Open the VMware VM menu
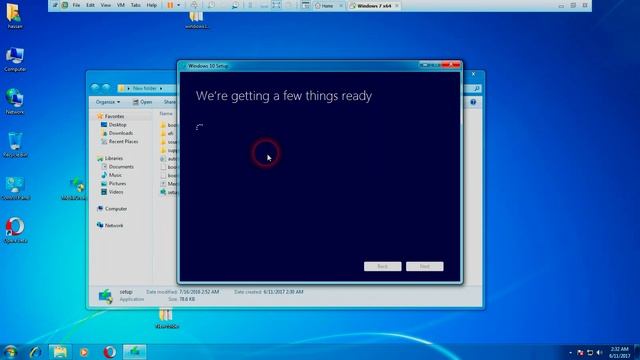 (x=121, y=5)
